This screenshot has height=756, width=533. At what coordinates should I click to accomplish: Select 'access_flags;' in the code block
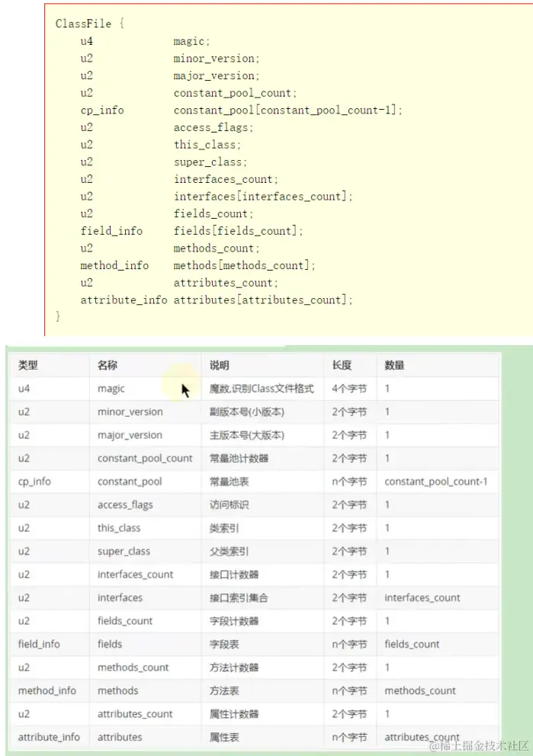pyautogui.click(x=214, y=128)
